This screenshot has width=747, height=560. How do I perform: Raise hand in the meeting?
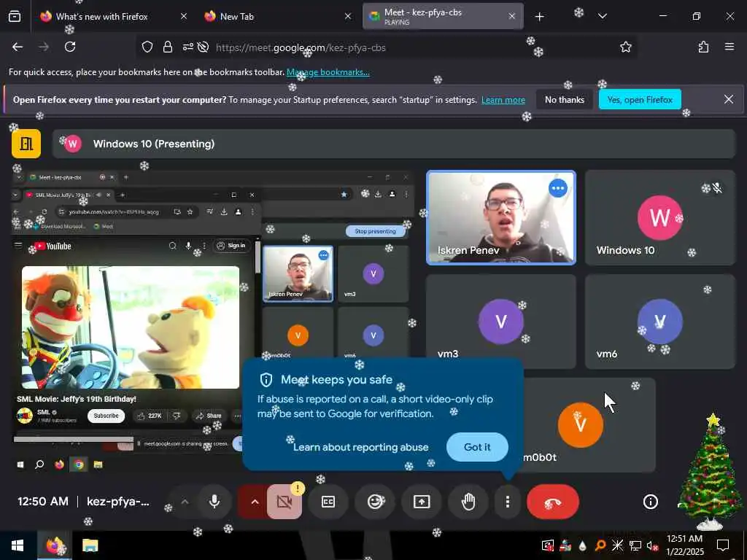click(x=468, y=502)
